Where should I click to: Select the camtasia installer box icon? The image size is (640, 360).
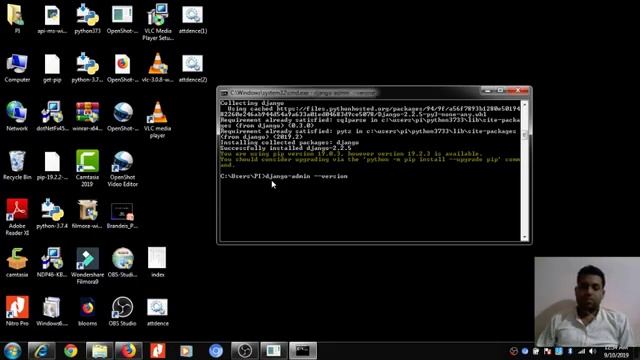tap(17, 262)
